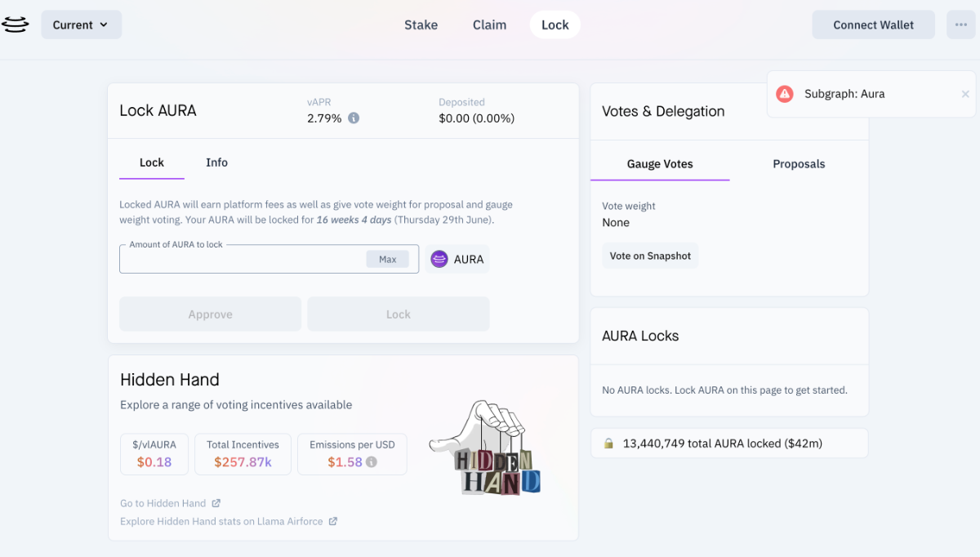Click the No AURA locks message
Image resolution: width=980 pixels, height=557 pixels.
point(724,390)
